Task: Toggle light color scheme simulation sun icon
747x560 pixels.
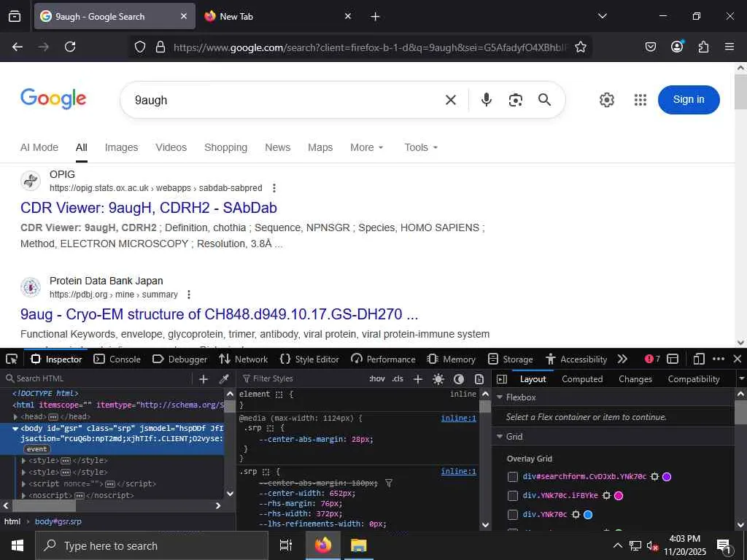Action: click(x=438, y=379)
